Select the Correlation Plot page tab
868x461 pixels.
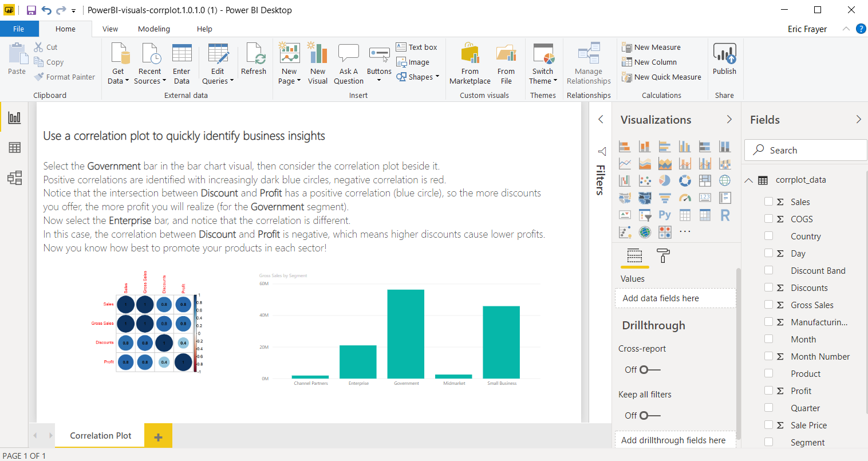pos(100,436)
